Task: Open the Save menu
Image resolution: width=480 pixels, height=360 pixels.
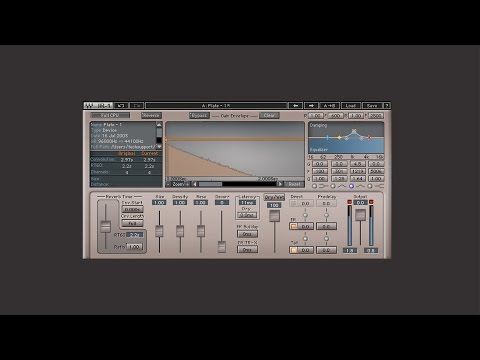Action: (372, 106)
